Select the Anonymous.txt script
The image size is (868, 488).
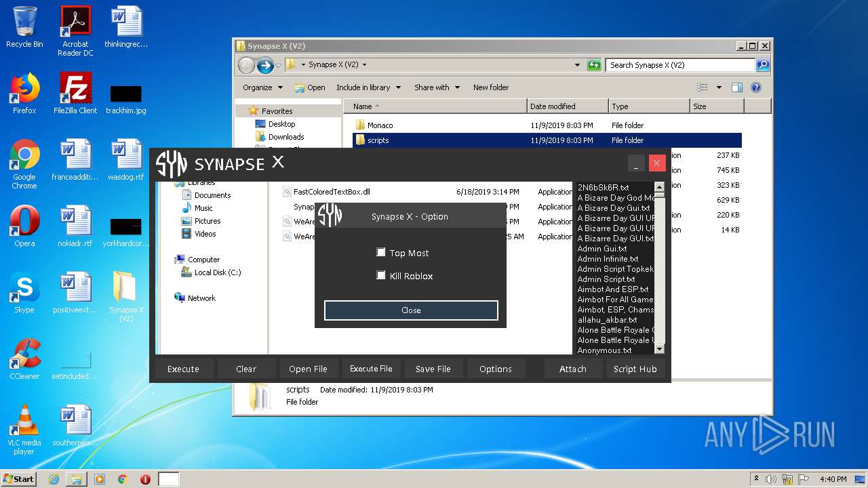pos(604,350)
